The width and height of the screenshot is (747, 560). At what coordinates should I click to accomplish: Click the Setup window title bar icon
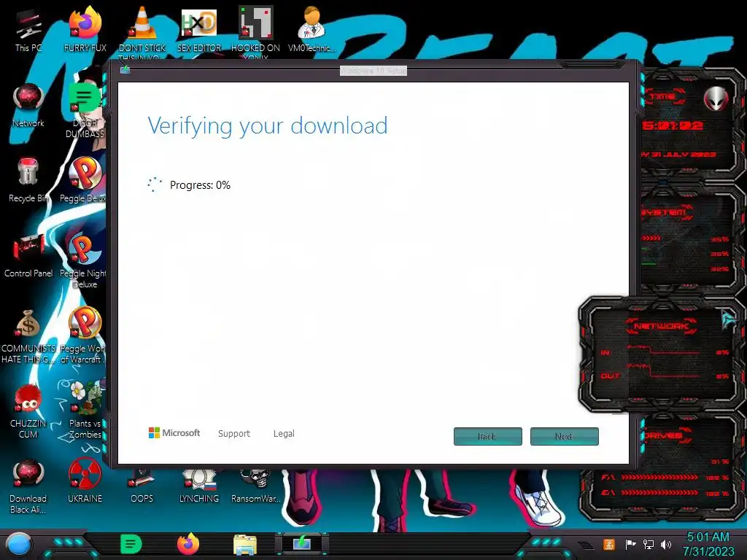125,70
